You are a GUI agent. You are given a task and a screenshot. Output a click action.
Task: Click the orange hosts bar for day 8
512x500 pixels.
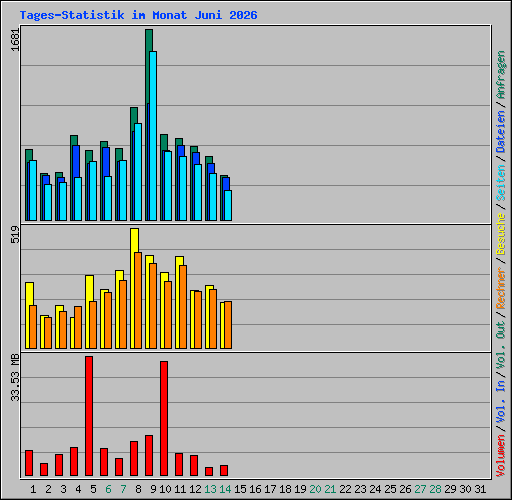pyautogui.click(x=138, y=300)
